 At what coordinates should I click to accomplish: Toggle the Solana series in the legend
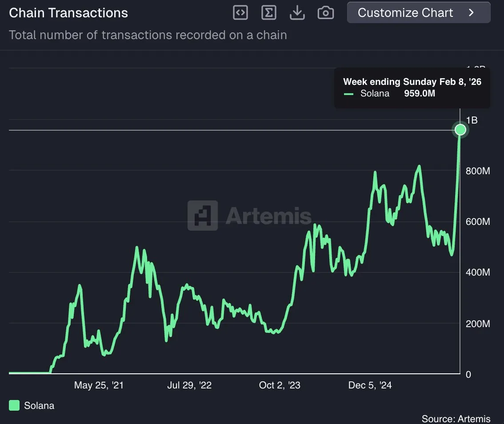(31, 405)
